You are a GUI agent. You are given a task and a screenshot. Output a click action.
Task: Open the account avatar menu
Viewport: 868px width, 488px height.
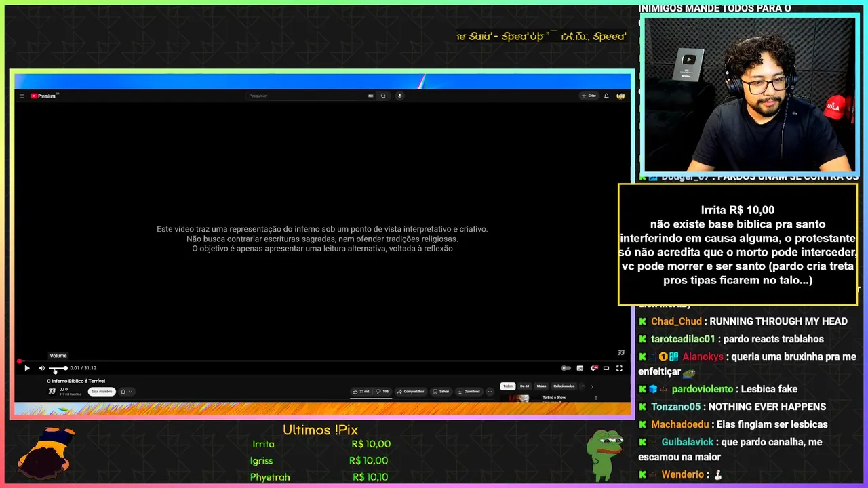click(620, 96)
